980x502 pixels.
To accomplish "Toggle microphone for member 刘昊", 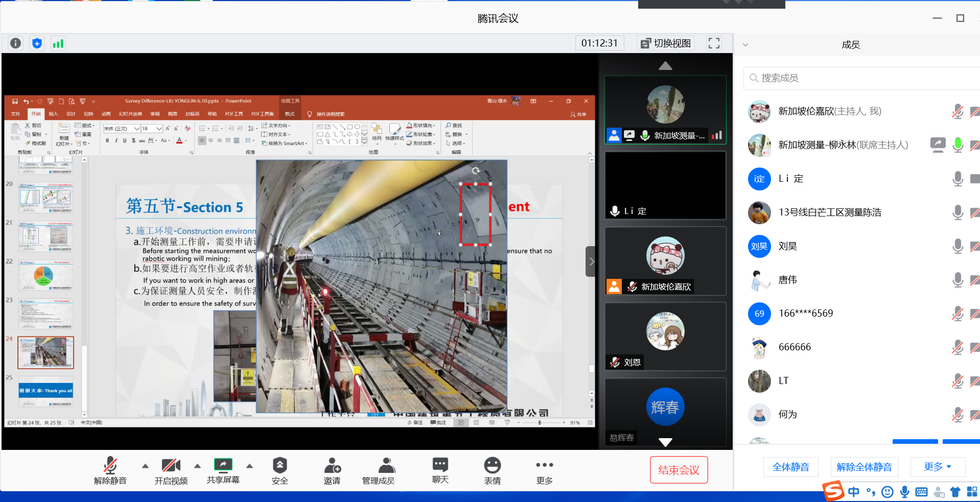I will (958, 246).
